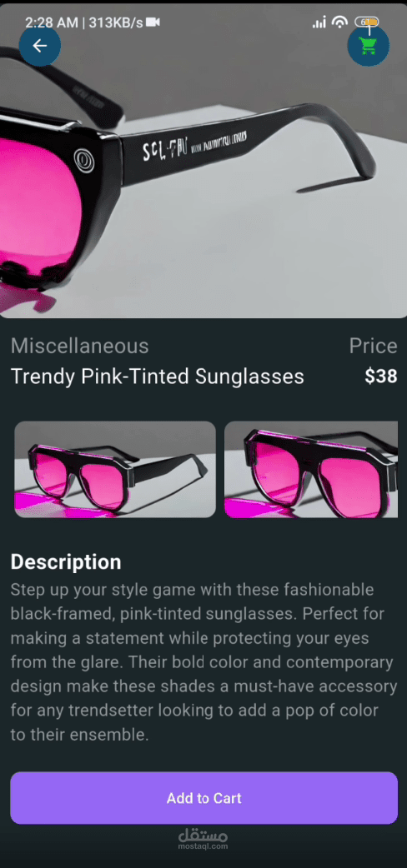Click the Add to Cart button
The width and height of the screenshot is (407, 868).
coord(204,798)
